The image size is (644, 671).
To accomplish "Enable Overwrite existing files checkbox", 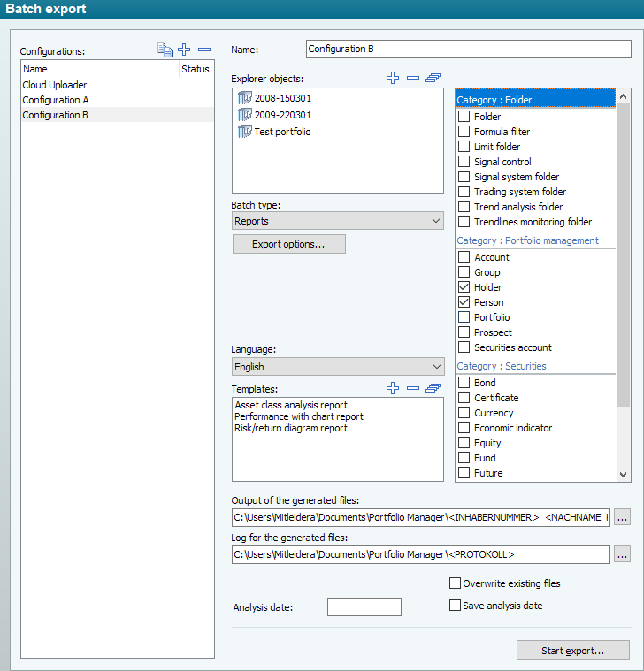I will [x=455, y=583].
